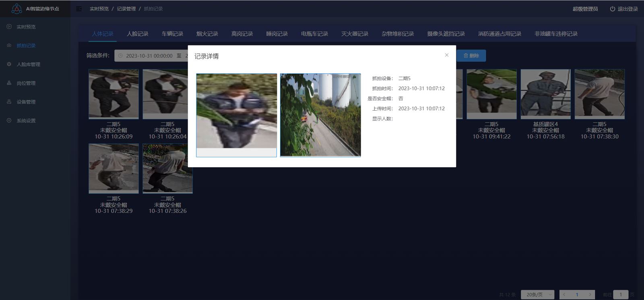Go to next page arrow
Image resolution: width=644 pixels, height=300 pixels.
[590, 295]
